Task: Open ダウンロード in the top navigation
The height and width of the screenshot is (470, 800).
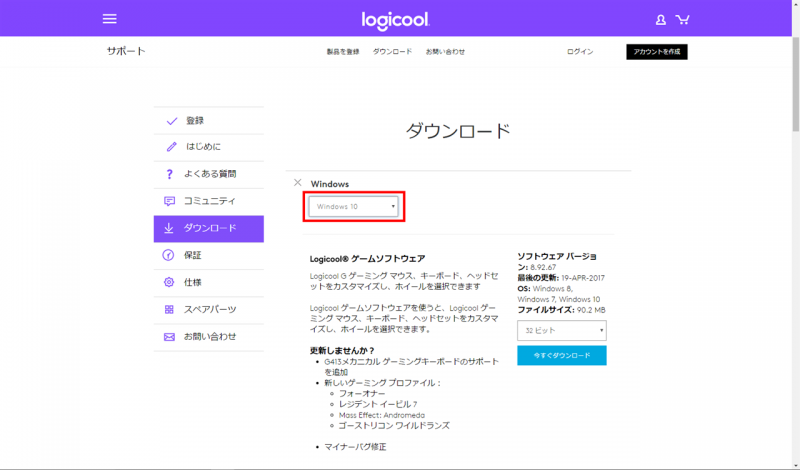Action: coord(392,52)
